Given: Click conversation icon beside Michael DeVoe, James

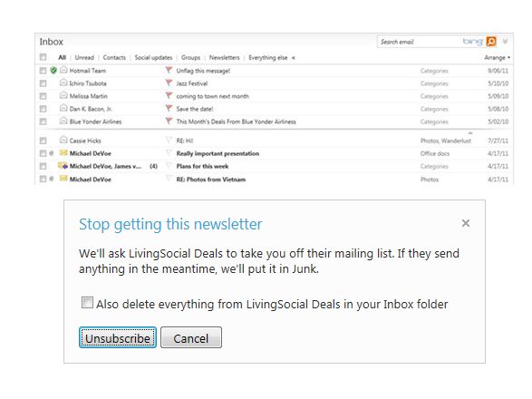Looking at the screenshot, I should 63,166.
